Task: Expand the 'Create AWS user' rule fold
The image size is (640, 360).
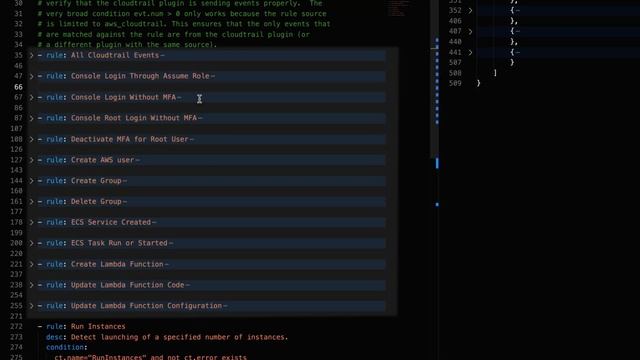Action: coord(31,160)
